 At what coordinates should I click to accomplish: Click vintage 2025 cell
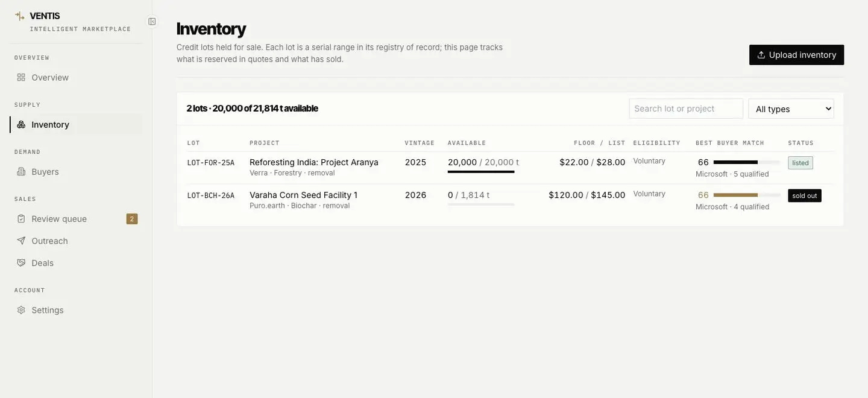click(415, 162)
